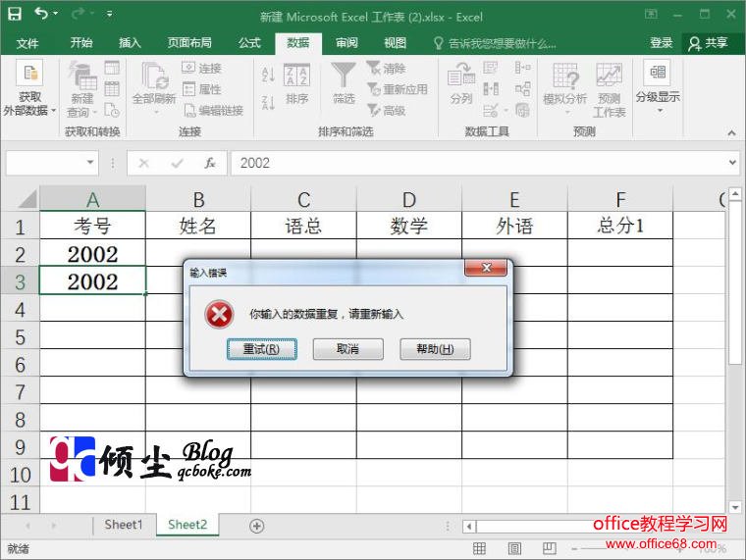Click Retry (重试) in error dialog
This screenshot has width=746, height=560.
point(262,349)
